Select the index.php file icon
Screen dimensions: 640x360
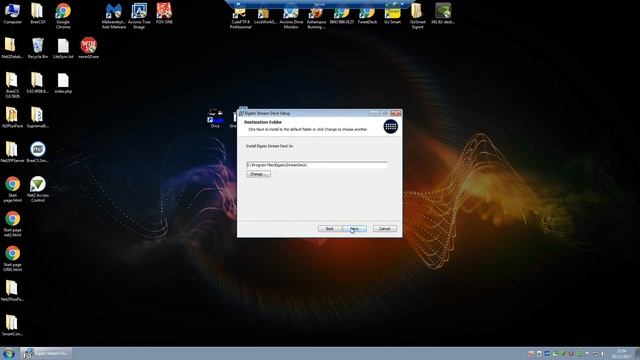63,83
